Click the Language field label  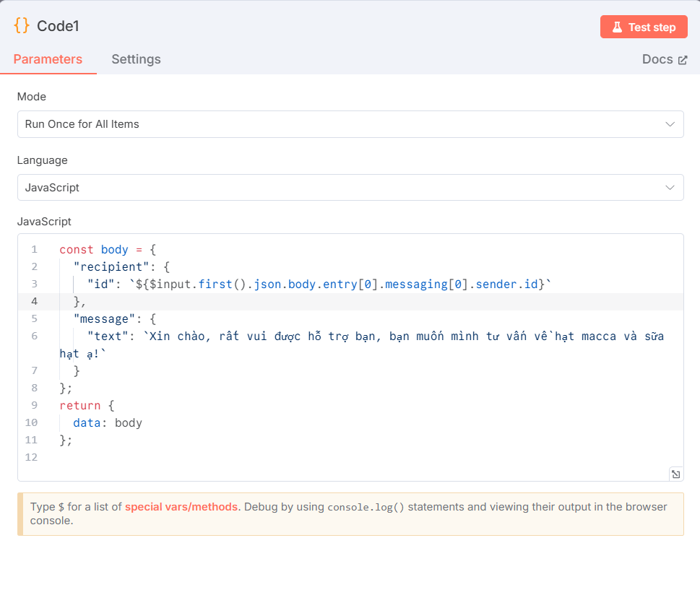[43, 160]
